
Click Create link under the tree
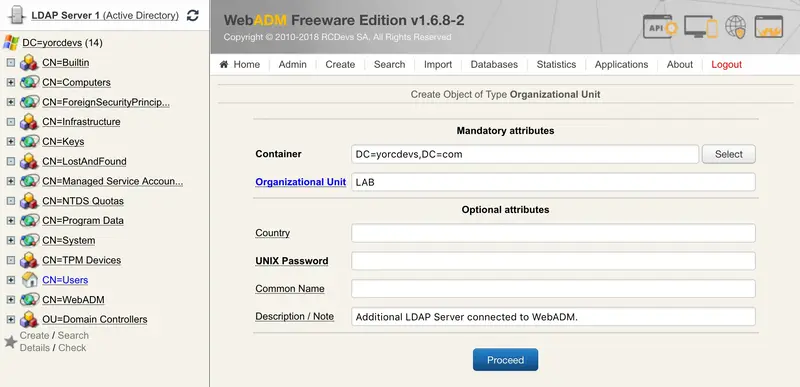(34, 336)
